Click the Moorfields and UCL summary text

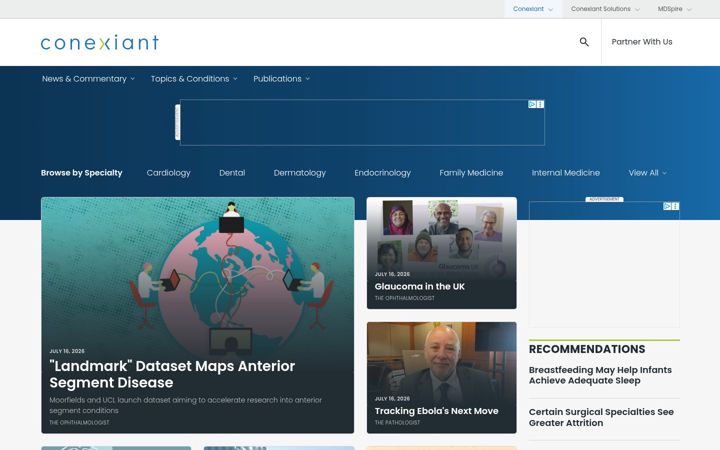[x=186, y=405]
